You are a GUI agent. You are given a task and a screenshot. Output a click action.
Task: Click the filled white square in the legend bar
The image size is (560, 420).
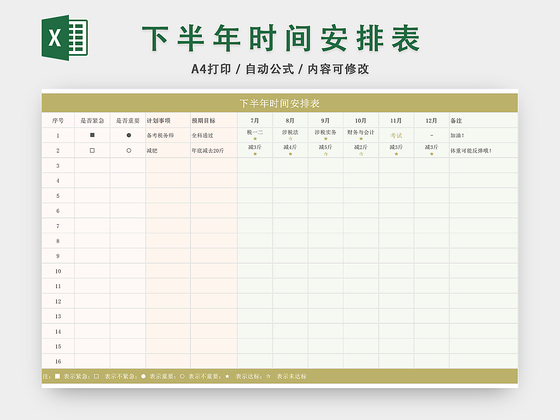point(58,376)
